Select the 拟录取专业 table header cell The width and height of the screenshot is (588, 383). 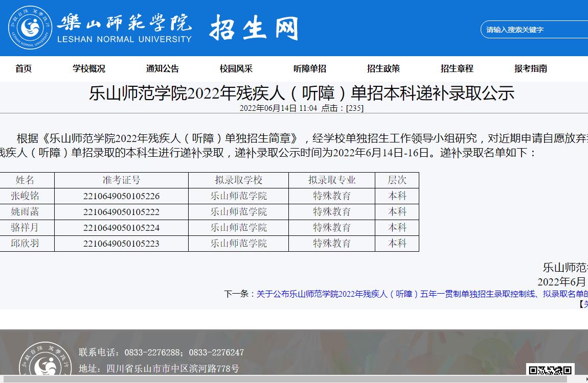pyautogui.click(x=332, y=180)
